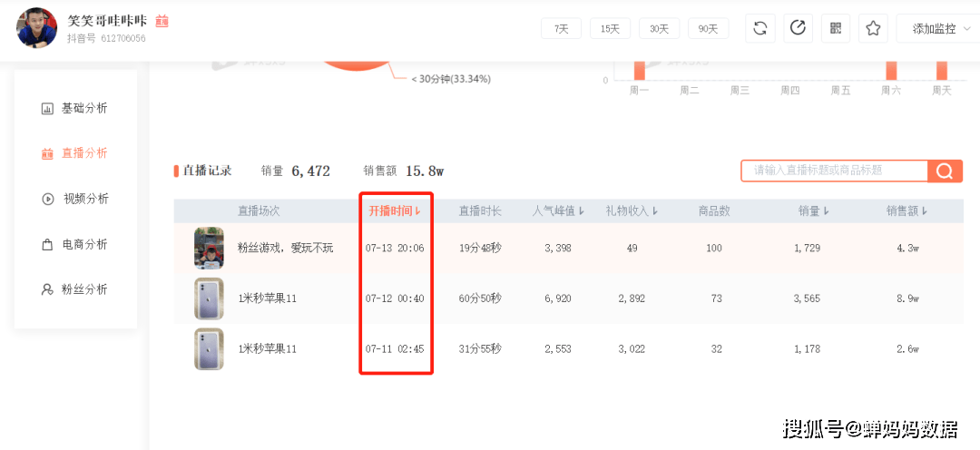The height and width of the screenshot is (450, 980).
Task: Open 1米秒苹果11 livestream from 07-11
Action: tap(267, 348)
